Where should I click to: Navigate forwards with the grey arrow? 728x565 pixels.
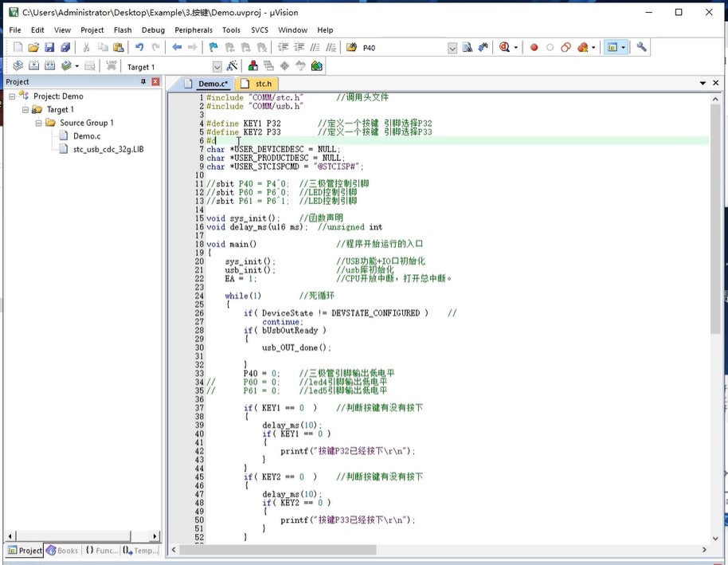pos(192,47)
